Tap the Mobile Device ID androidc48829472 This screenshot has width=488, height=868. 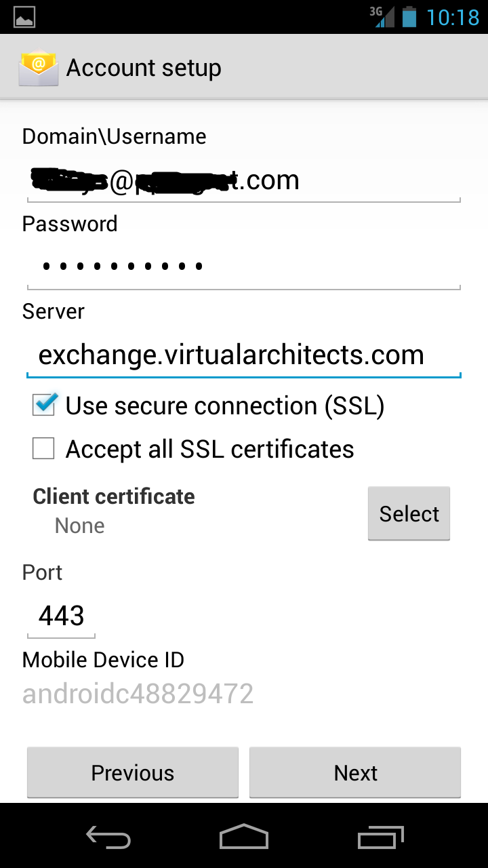(138, 694)
